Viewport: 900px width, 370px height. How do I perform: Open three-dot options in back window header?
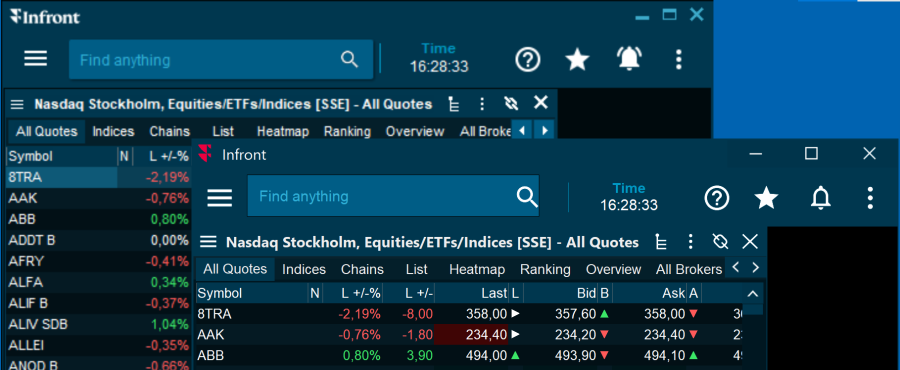click(678, 60)
